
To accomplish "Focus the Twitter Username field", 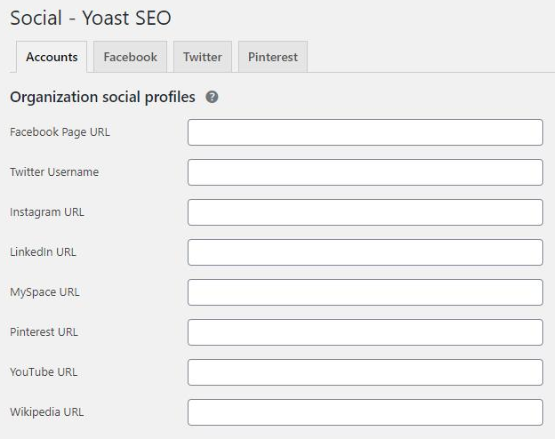I will pyautogui.click(x=365, y=172).
